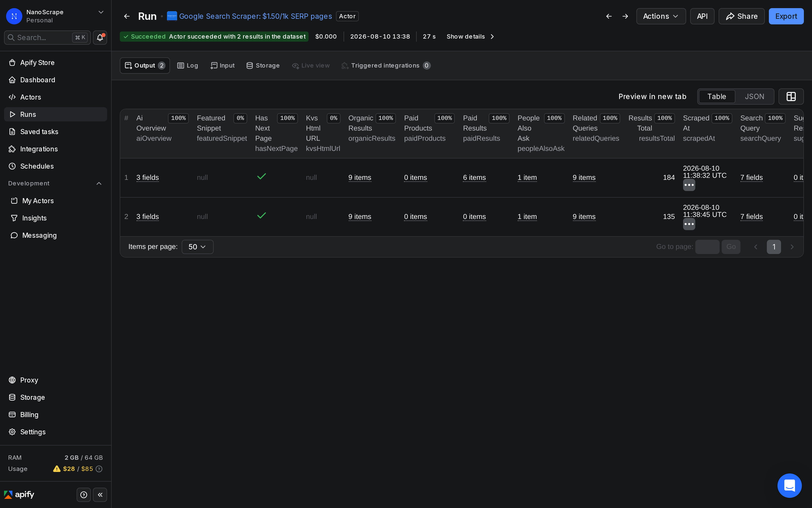Image resolution: width=812 pixels, height=508 pixels.
Task: Open row 1 Organic Results 9 items
Action: click(x=360, y=178)
